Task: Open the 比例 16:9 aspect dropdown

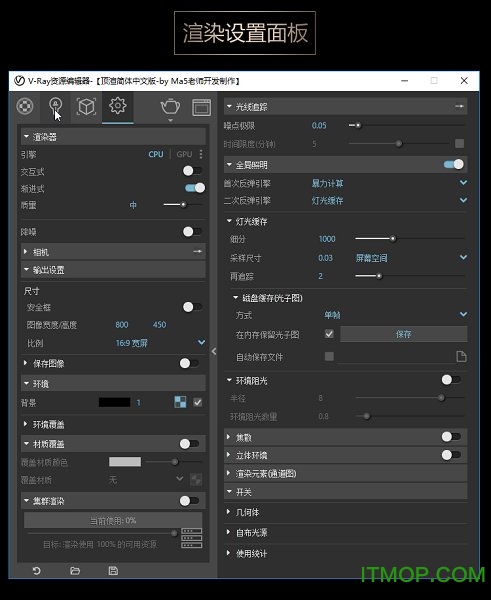Action: coord(201,342)
